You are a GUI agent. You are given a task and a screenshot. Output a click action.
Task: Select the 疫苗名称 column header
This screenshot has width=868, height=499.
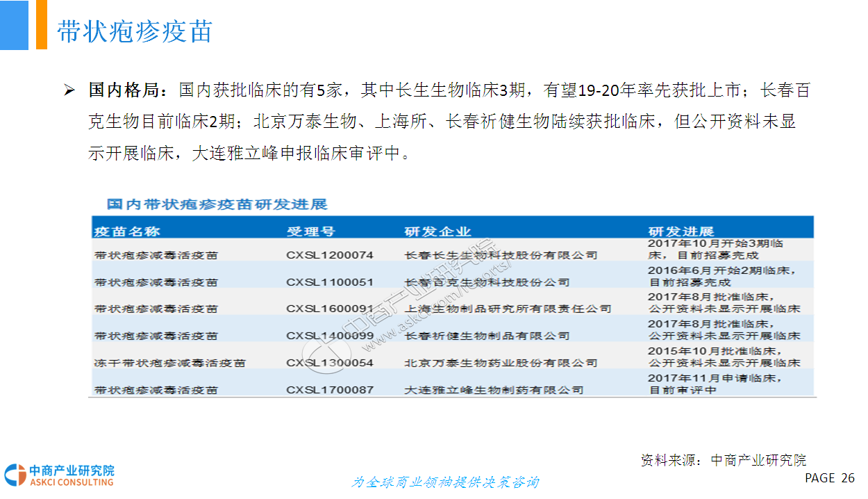[127, 231]
